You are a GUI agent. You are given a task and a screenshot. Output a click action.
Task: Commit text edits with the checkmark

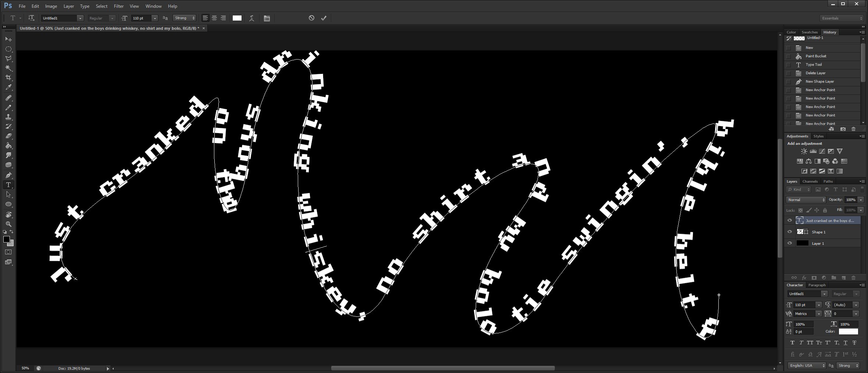pos(324,18)
